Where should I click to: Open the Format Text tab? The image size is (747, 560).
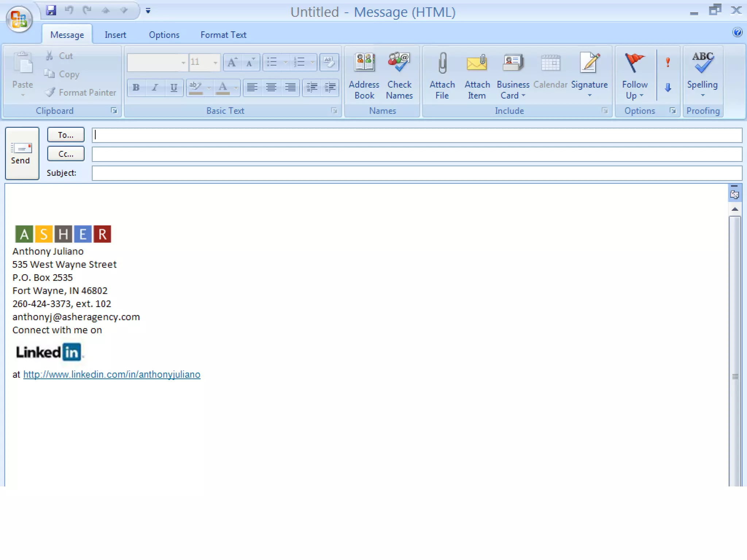(x=223, y=35)
